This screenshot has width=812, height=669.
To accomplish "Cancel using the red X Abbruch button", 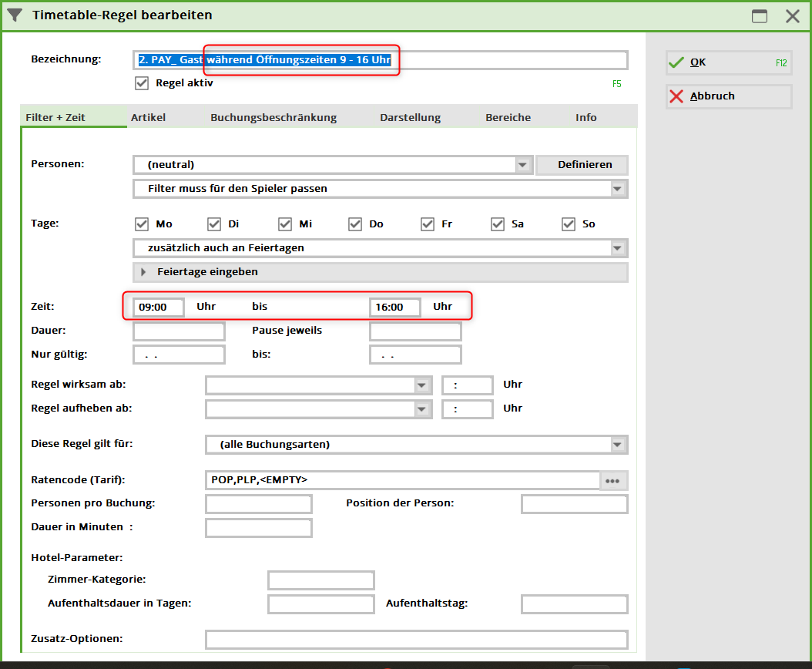I will 728,96.
